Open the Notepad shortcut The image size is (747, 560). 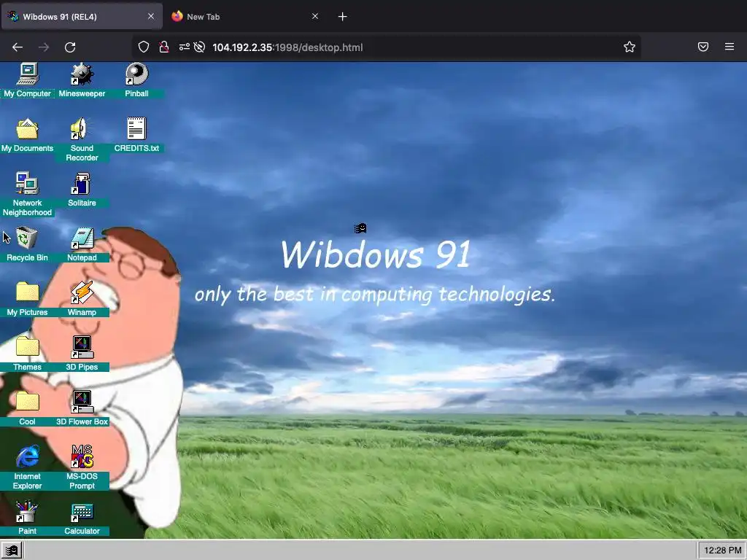[82, 244]
